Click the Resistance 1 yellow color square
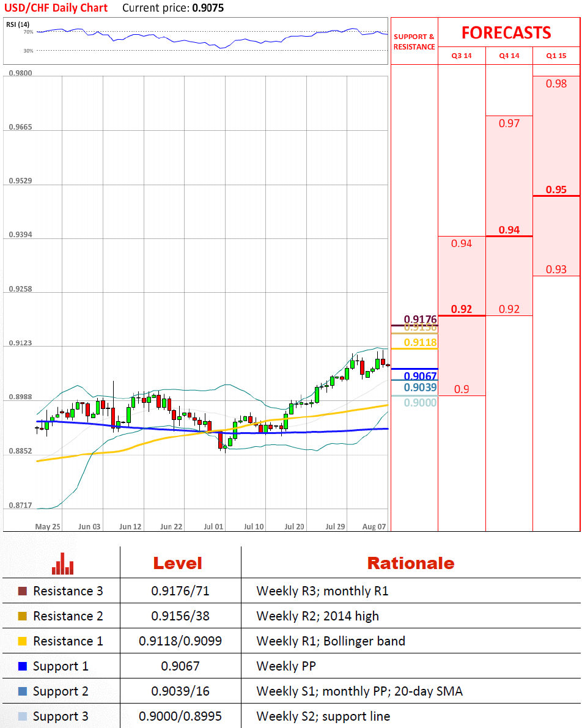Image resolution: width=582 pixels, height=728 pixels. [23, 641]
